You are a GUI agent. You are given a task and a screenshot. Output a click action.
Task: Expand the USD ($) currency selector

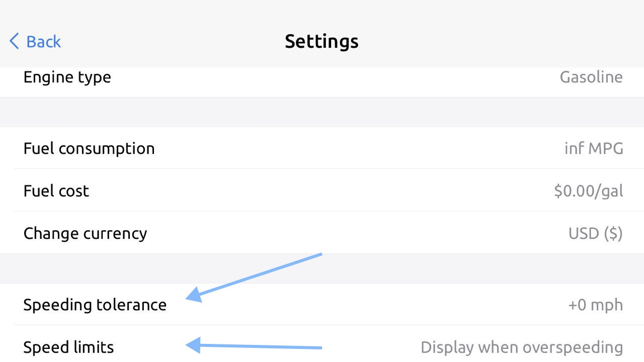[x=595, y=233]
